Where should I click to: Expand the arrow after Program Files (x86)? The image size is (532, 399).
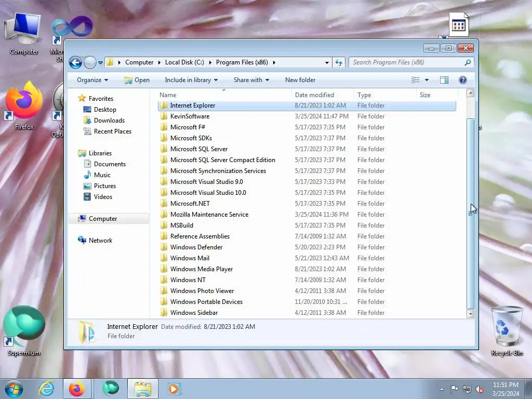pyautogui.click(x=274, y=62)
